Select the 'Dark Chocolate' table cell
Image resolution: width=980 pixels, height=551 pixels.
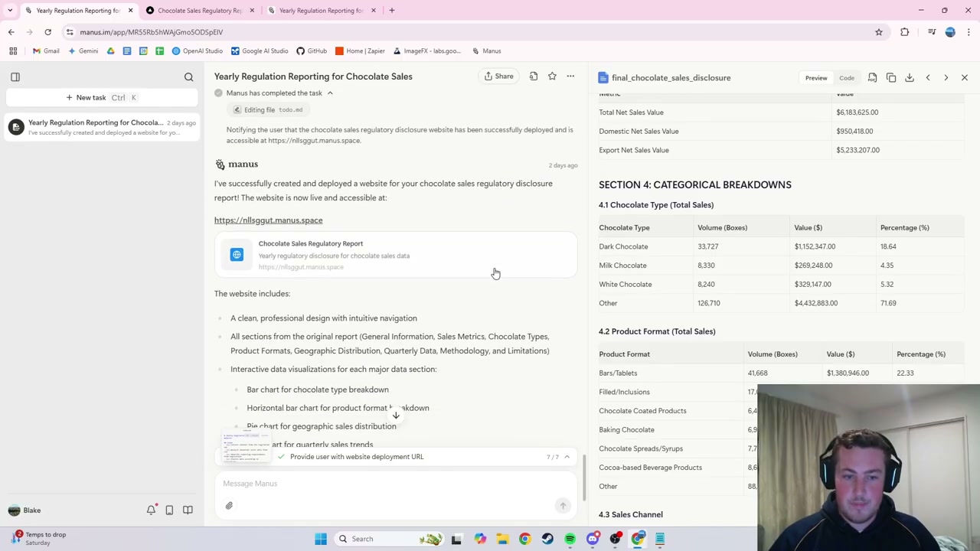coord(623,246)
